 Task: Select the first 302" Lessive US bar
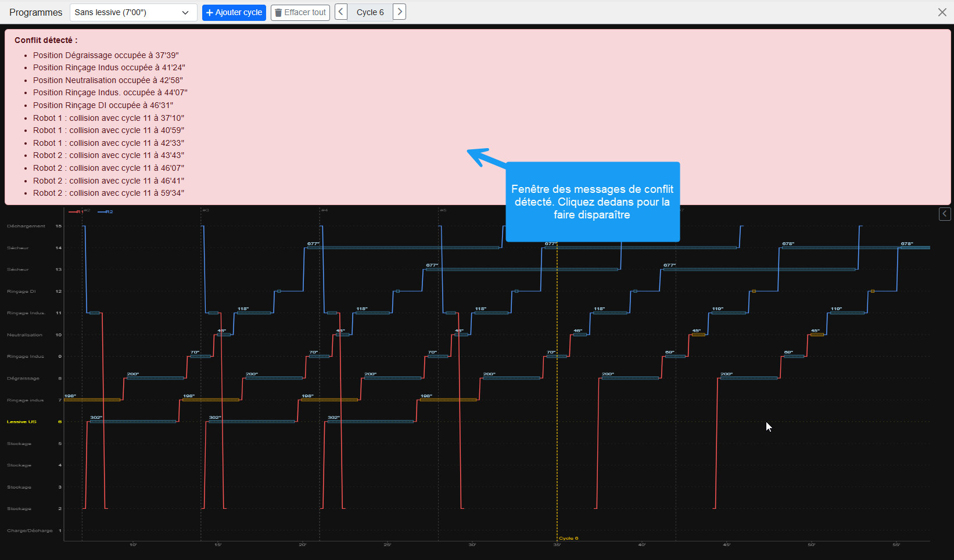[133, 422]
